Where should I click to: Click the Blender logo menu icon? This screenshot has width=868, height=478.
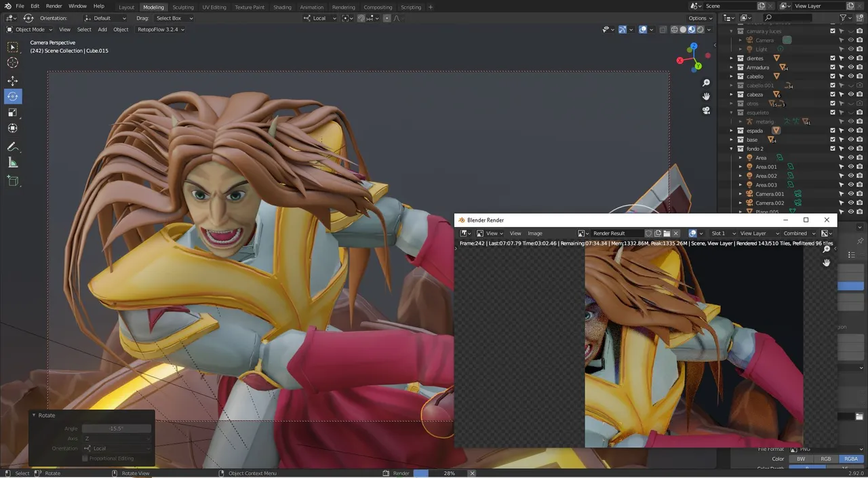click(x=7, y=6)
